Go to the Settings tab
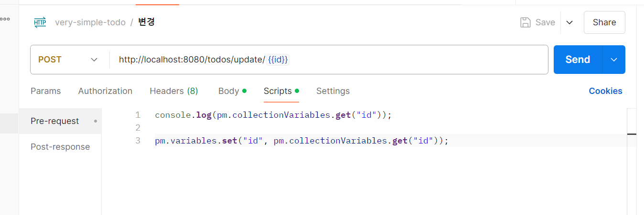 click(x=333, y=91)
